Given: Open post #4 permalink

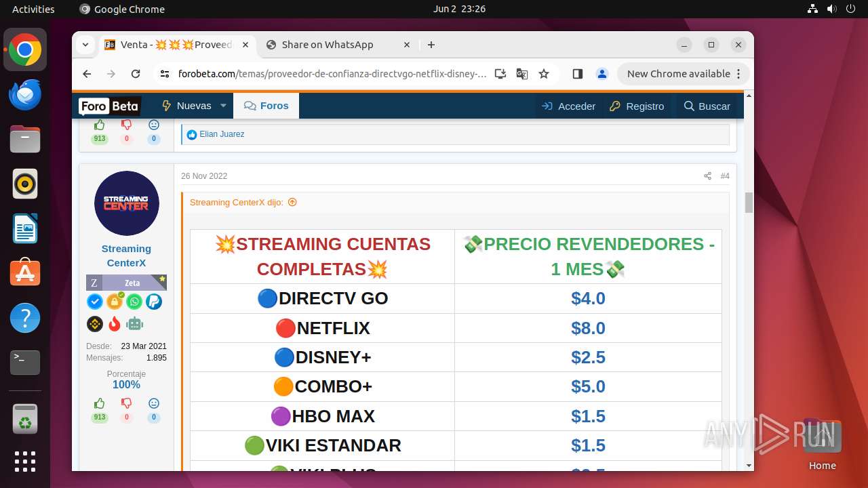Looking at the screenshot, I should click(725, 176).
